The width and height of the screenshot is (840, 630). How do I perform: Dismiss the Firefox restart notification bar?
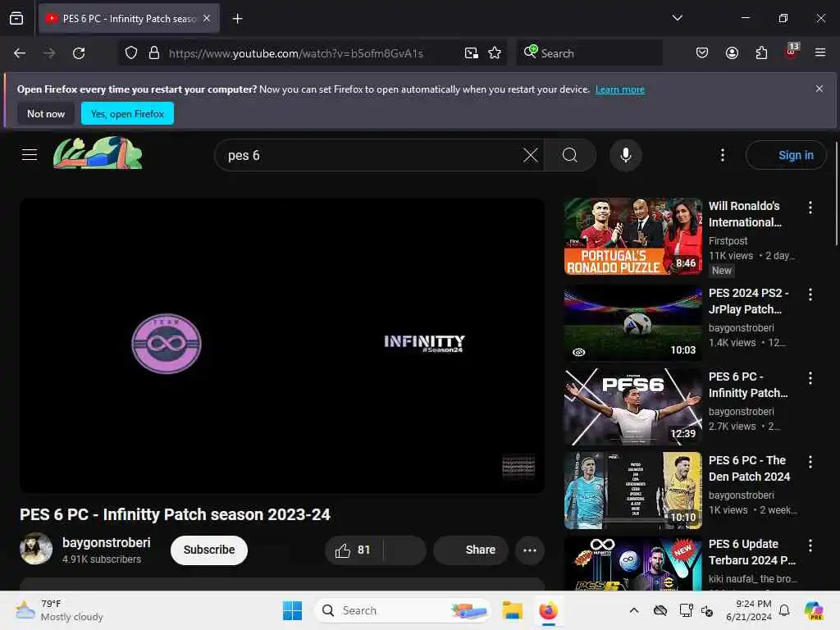tap(819, 89)
